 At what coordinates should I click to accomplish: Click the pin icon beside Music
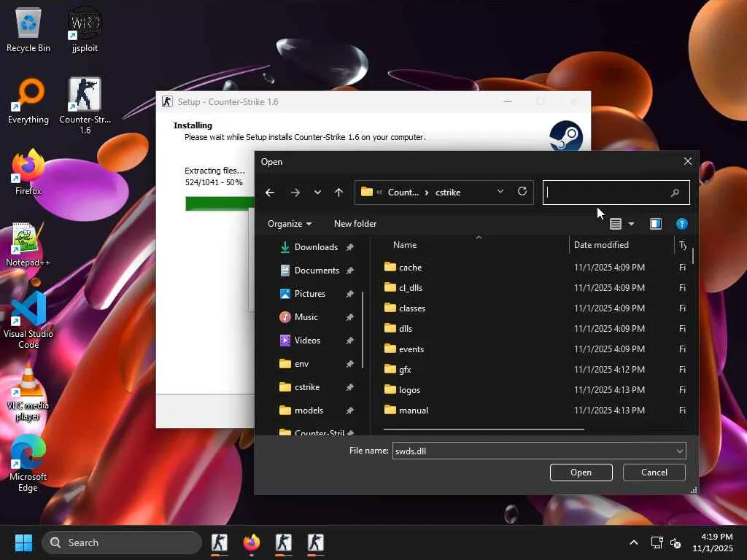pyautogui.click(x=349, y=317)
